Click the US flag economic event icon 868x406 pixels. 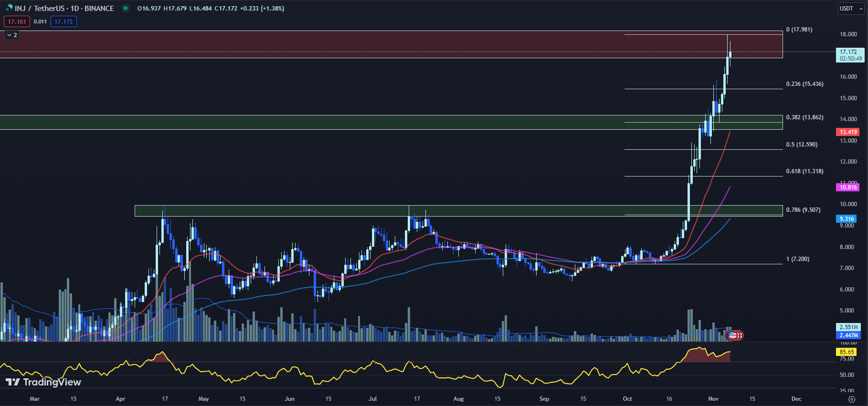pos(732,335)
